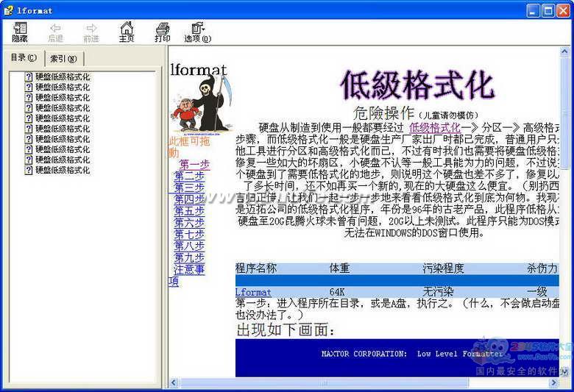Click the 体重 table header

click(x=340, y=268)
